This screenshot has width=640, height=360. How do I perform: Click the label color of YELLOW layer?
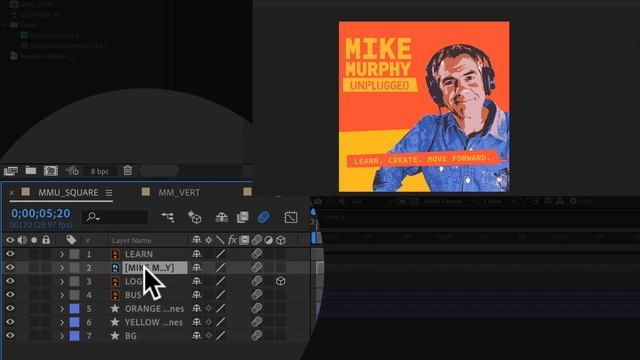pyautogui.click(x=74, y=322)
